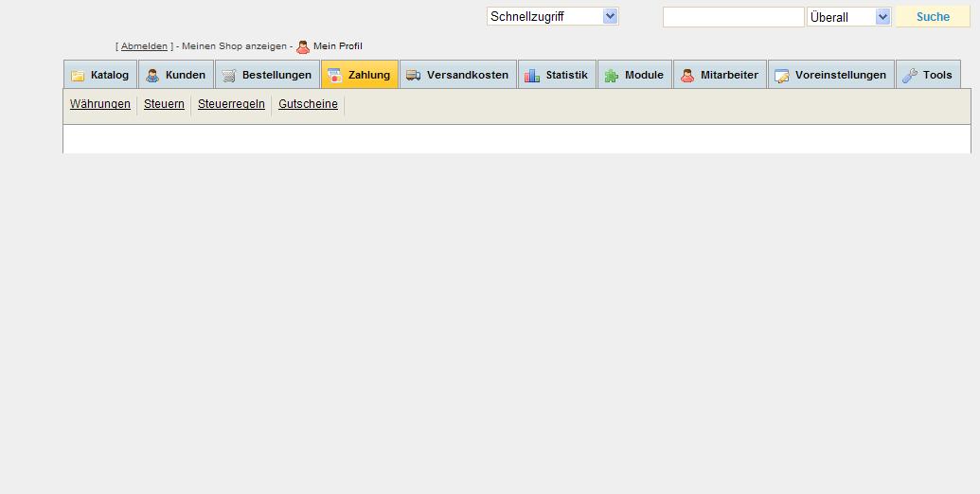Click the Mein Profil user icon

(x=303, y=46)
